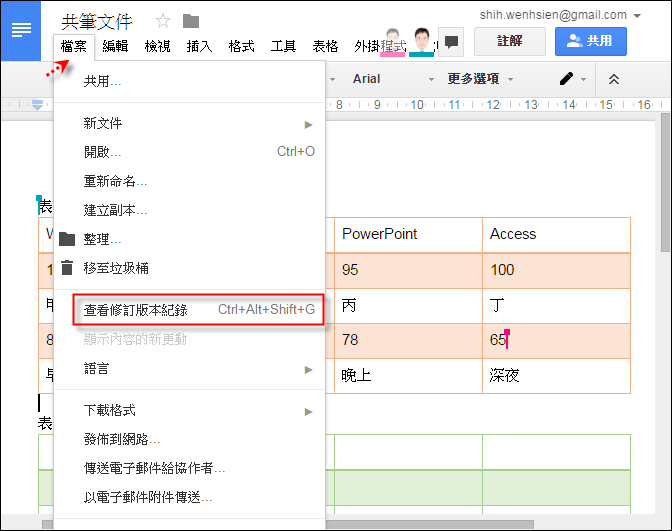672x531 pixels.
Task: Star the document 共筆文件
Action: [163, 21]
